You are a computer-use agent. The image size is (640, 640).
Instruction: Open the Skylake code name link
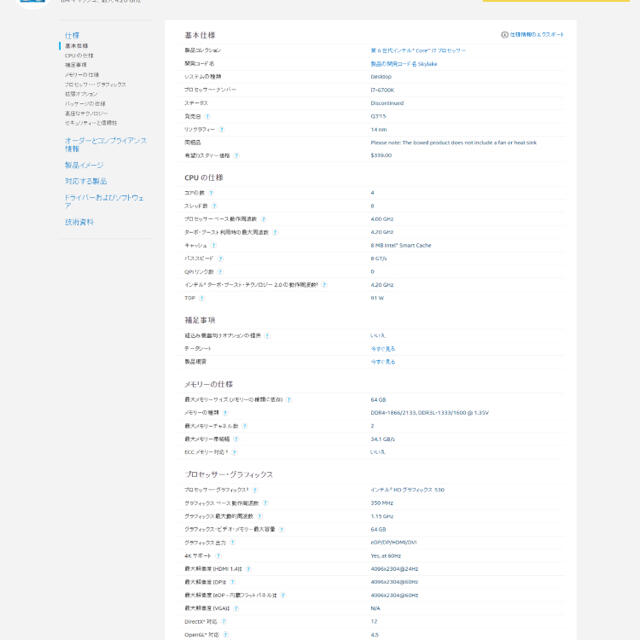pos(404,64)
